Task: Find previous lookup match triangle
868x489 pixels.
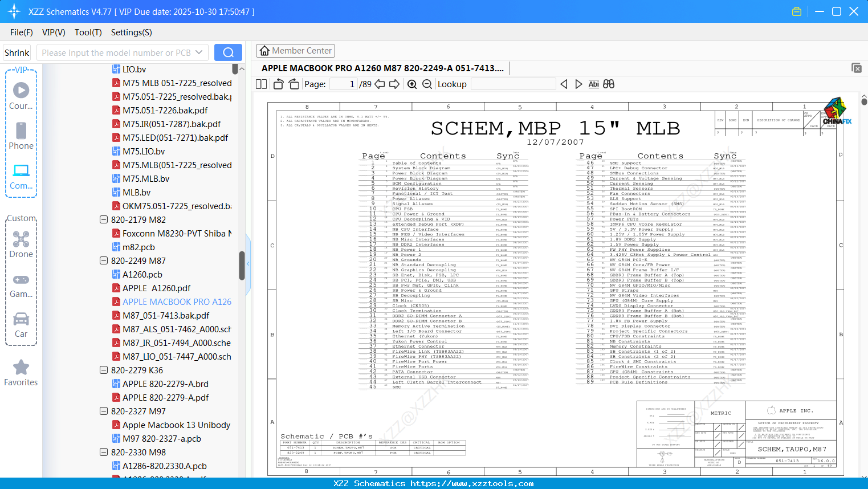Action: [564, 84]
